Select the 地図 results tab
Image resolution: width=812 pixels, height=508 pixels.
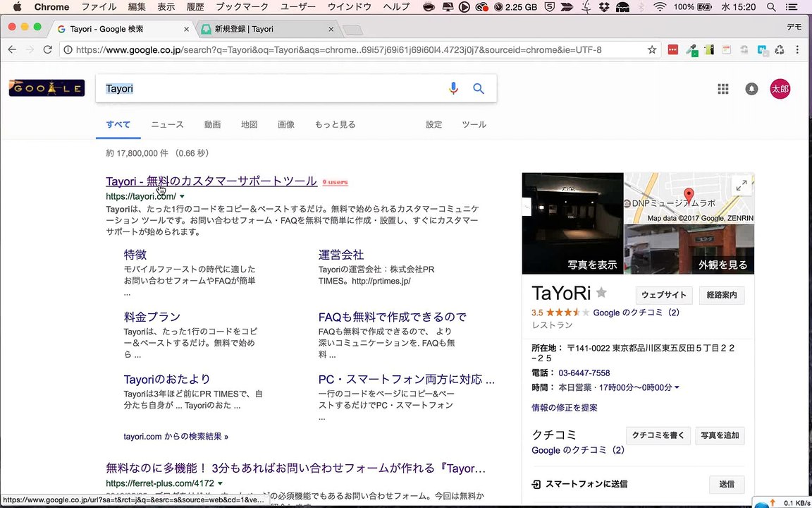249,124
